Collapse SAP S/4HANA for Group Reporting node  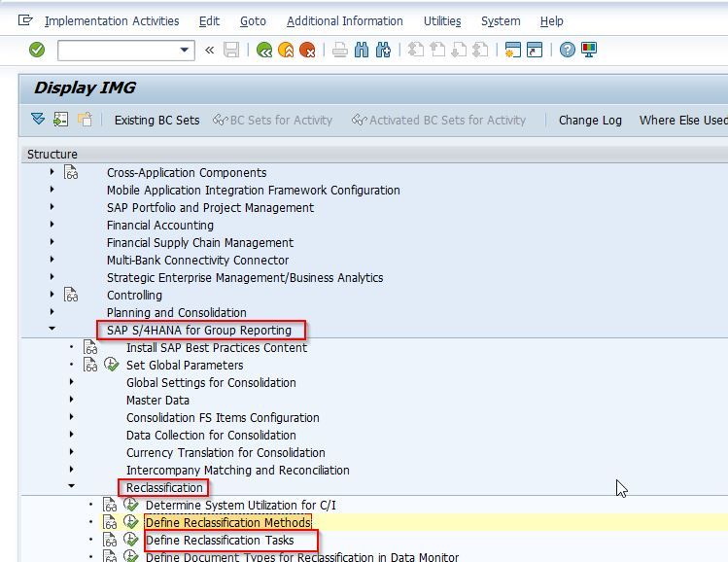coord(52,329)
